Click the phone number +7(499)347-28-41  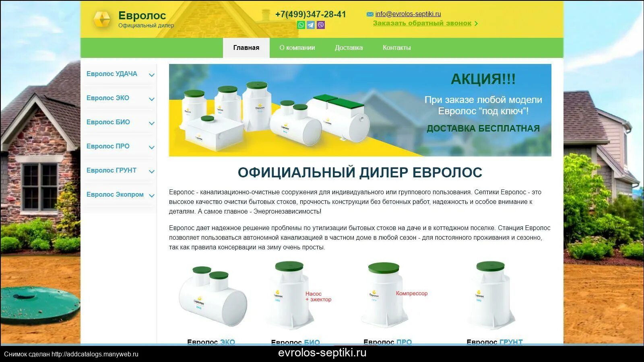311,14
